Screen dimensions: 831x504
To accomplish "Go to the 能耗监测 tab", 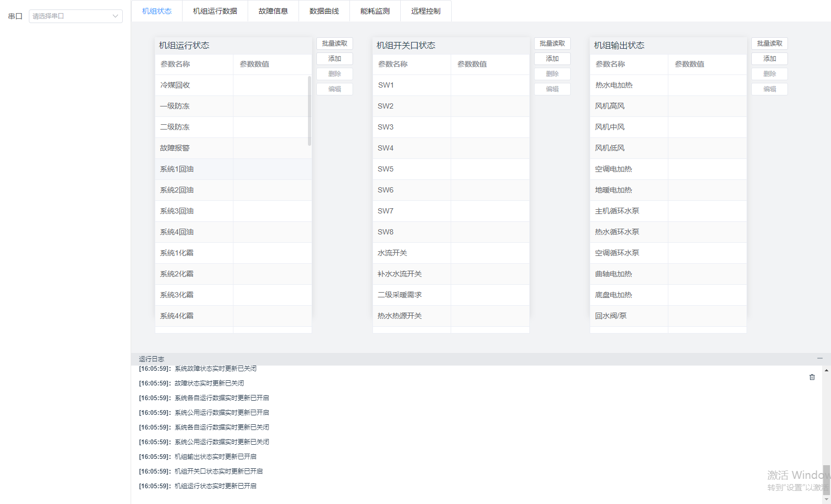I will click(x=375, y=11).
